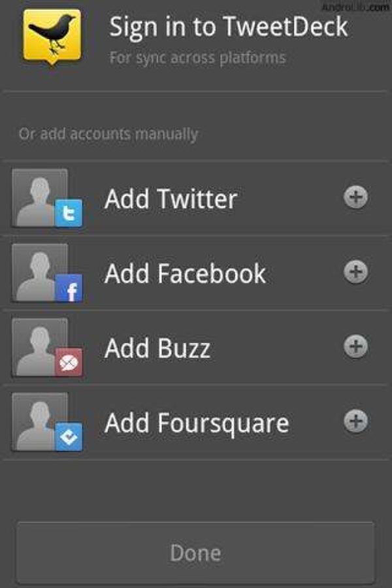Click the Buzz account avatar placeholder

[x=40, y=347]
